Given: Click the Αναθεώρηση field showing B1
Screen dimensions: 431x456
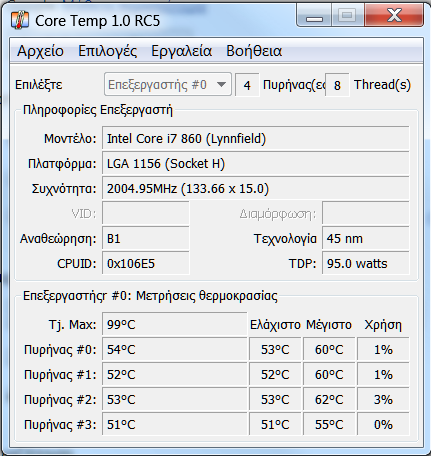Looking at the screenshot, I should click(x=146, y=239).
